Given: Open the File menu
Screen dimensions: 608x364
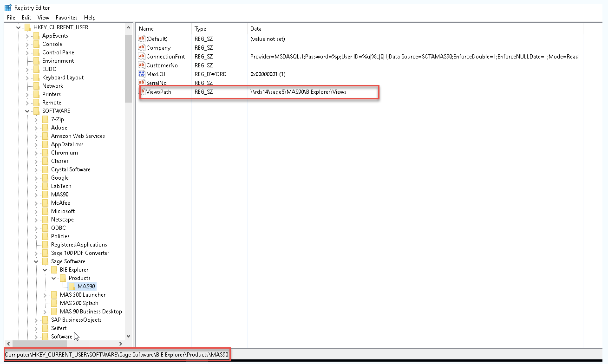Looking at the screenshot, I should point(11,18).
